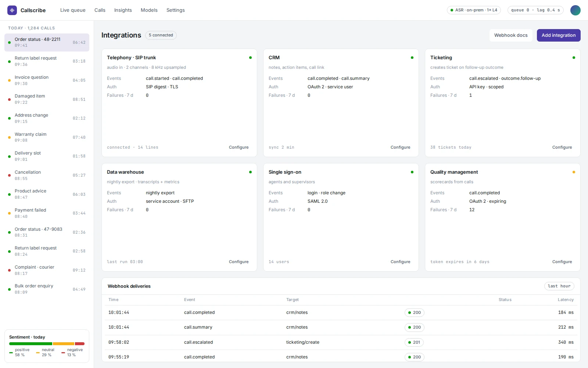Click the Status column header in deliveries

coord(505,300)
